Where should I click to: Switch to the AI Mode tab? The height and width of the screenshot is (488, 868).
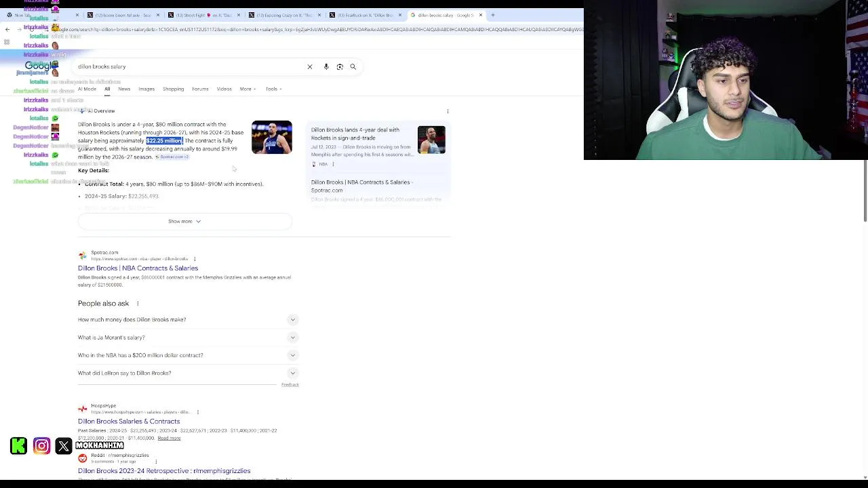[87, 89]
